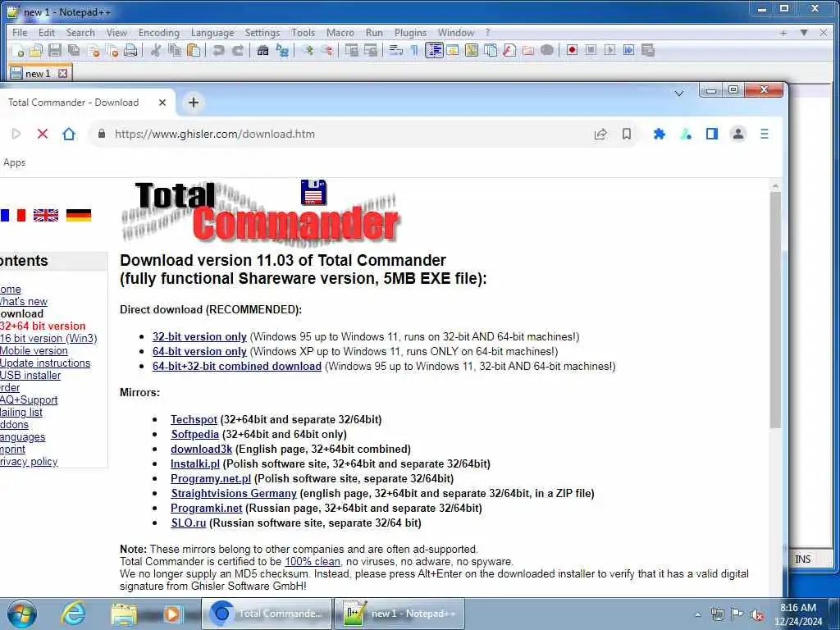Toggle Show All Characters pilcrow icon
840x630 pixels.
[x=414, y=50]
